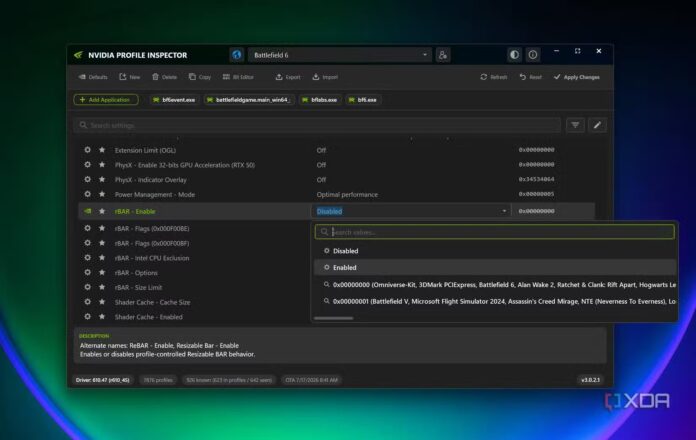This screenshot has width=696, height=440.
Task: Click the gear icon on the Power Management - Mode row
Action: click(x=87, y=194)
